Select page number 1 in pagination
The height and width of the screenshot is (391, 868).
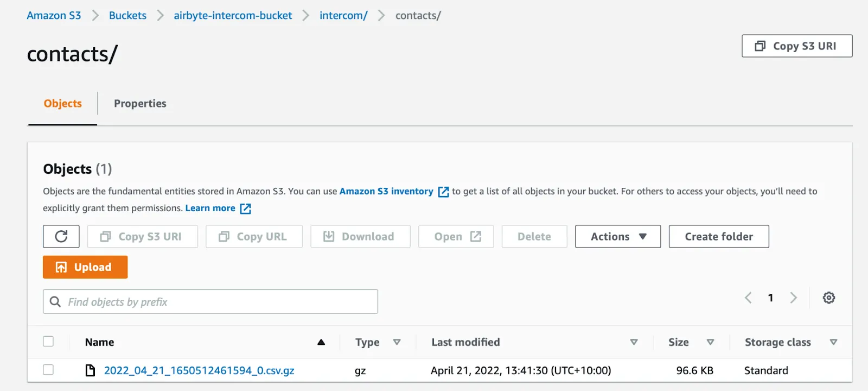click(x=770, y=298)
